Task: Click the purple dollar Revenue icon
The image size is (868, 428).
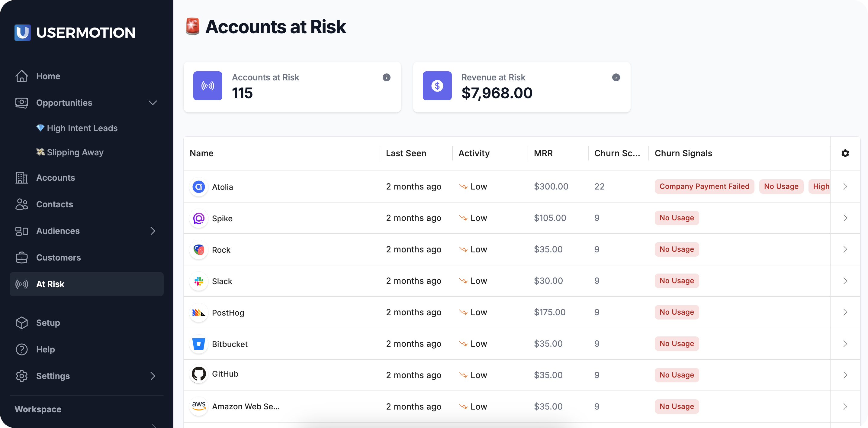Action: pyautogui.click(x=437, y=86)
